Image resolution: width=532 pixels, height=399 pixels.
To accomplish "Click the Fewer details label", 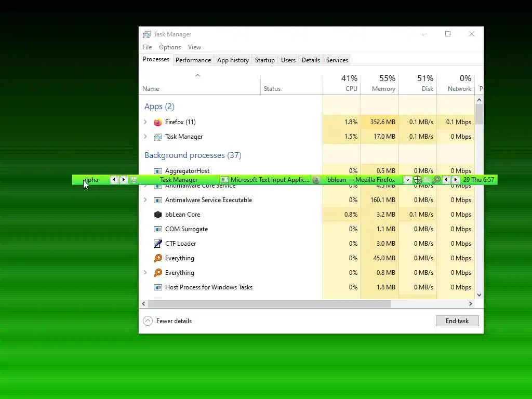I will (x=174, y=321).
